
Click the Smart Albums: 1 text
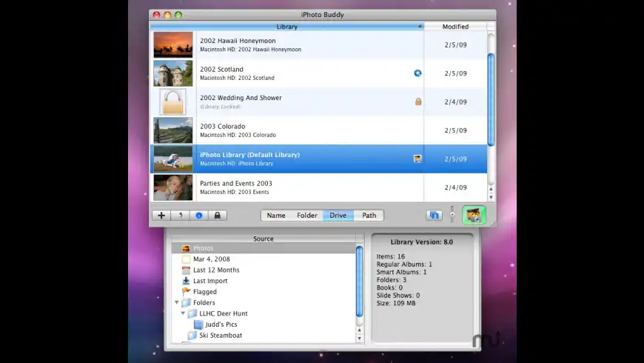tap(402, 272)
